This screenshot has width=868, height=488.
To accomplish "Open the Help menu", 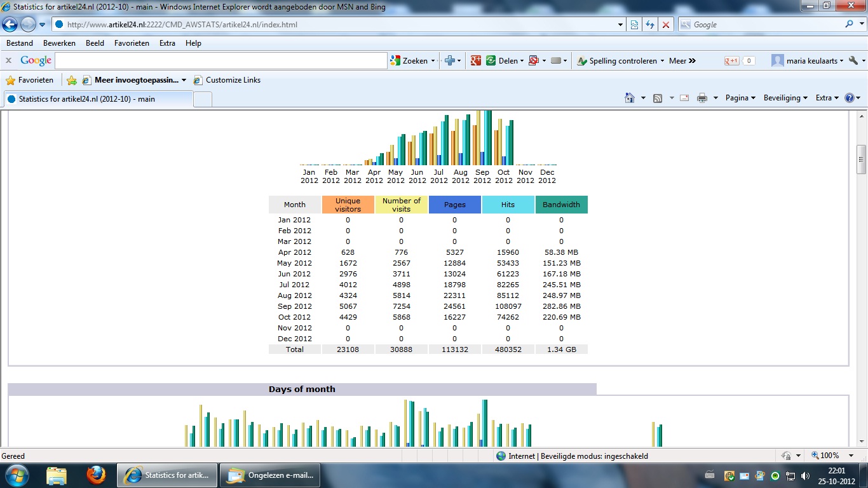I will pyautogui.click(x=193, y=43).
